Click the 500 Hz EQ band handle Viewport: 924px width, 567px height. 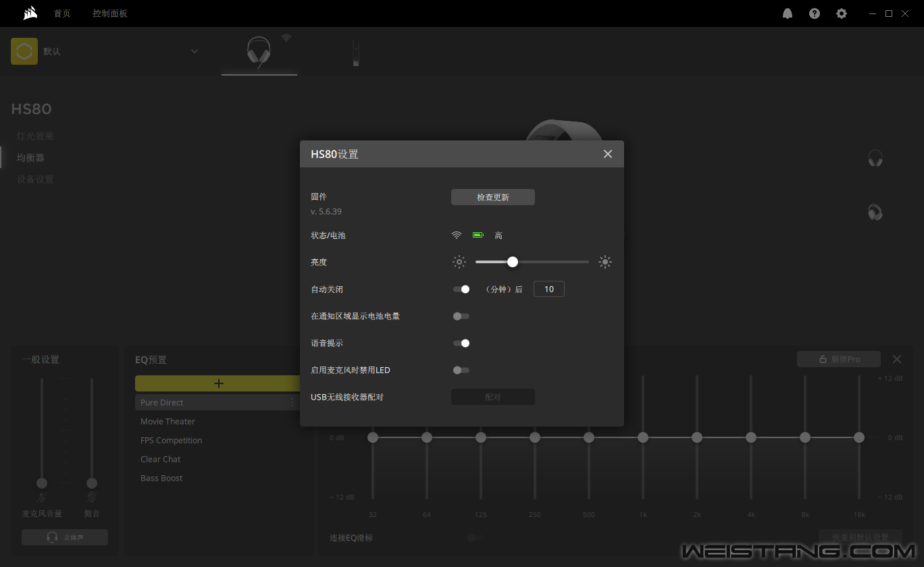[589, 437]
